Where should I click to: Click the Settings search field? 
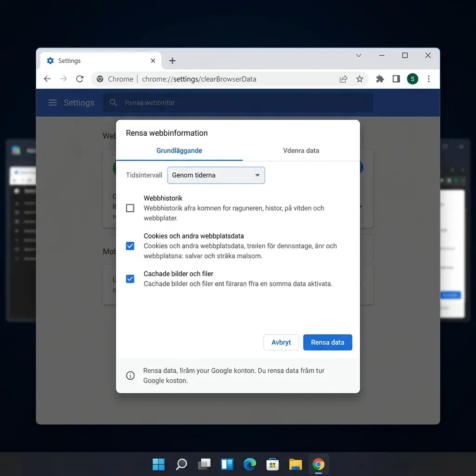[238, 103]
